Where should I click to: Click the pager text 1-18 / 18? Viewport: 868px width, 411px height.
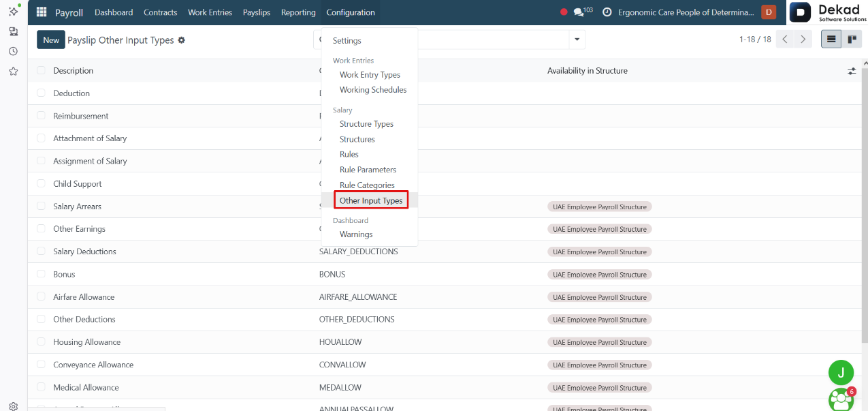tap(755, 40)
